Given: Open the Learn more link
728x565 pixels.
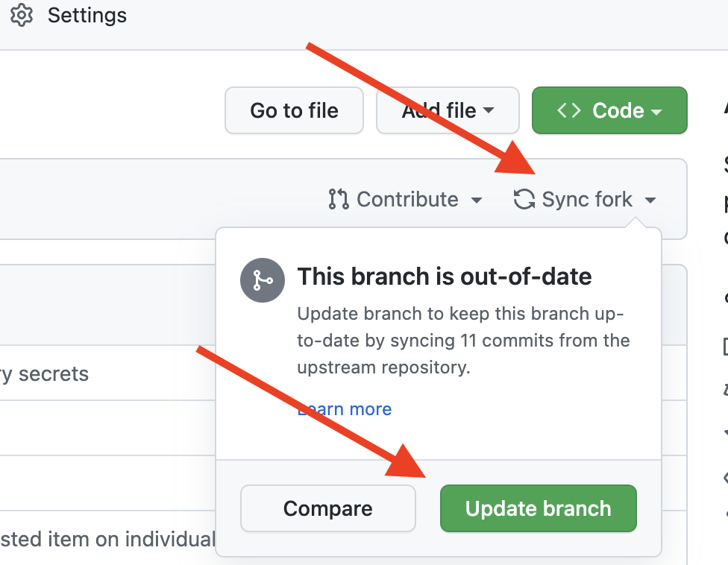Looking at the screenshot, I should (345, 409).
